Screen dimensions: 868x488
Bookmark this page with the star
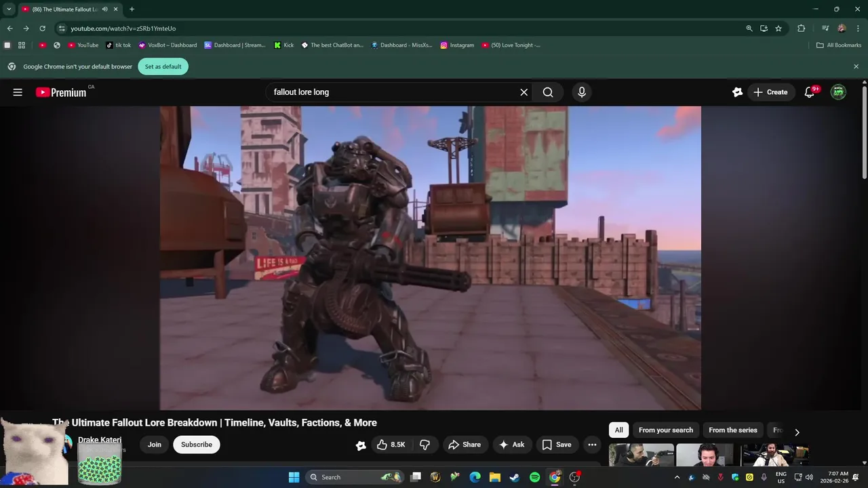pos(778,28)
